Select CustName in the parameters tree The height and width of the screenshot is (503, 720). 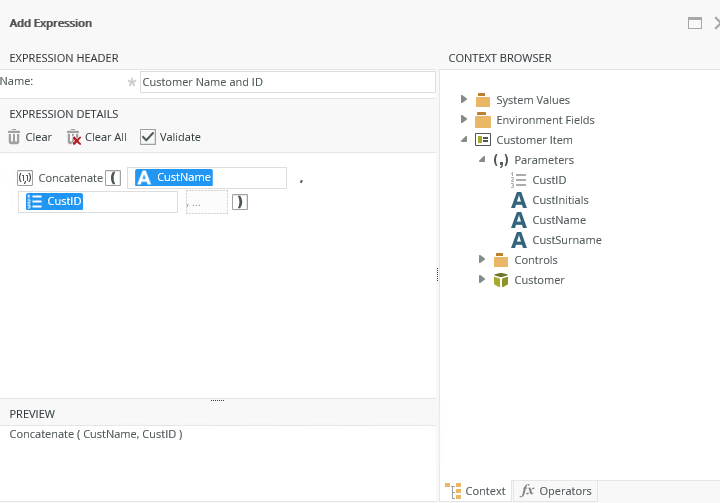coord(559,220)
